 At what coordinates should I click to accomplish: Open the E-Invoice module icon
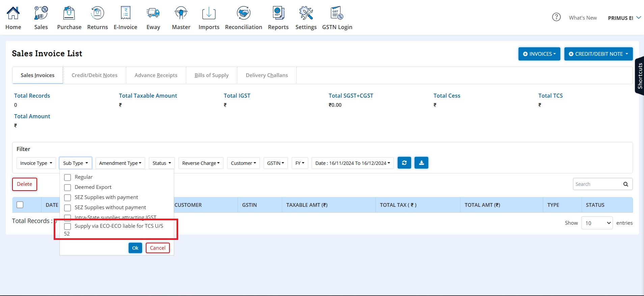126,13
